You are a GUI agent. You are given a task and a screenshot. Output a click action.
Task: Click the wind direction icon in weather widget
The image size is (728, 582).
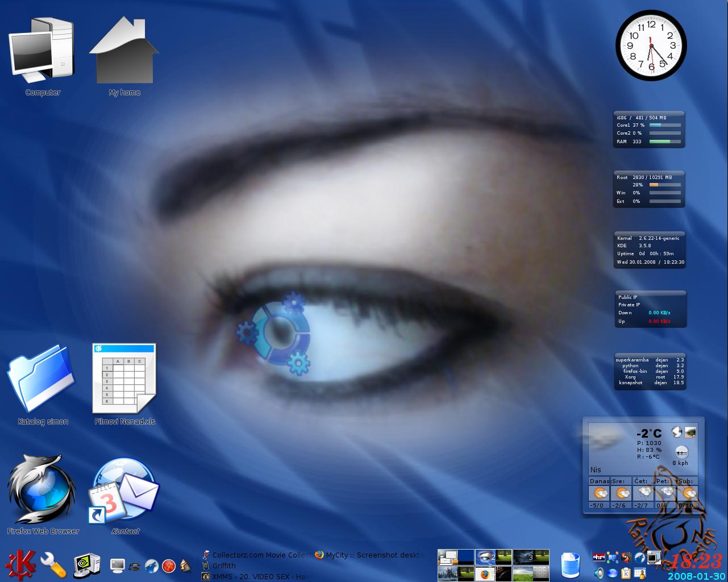coord(681,452)
